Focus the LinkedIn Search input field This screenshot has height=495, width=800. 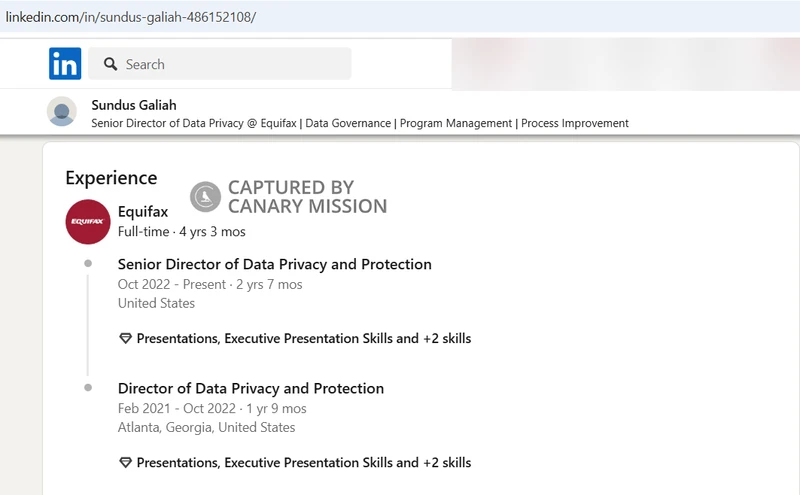point(230,64)
